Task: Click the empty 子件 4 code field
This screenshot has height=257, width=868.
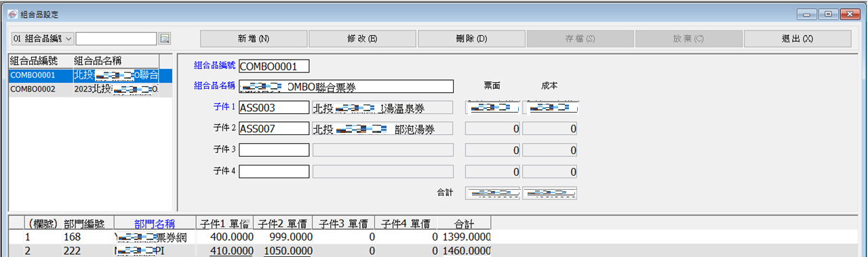Action: (x=273, y=171)
